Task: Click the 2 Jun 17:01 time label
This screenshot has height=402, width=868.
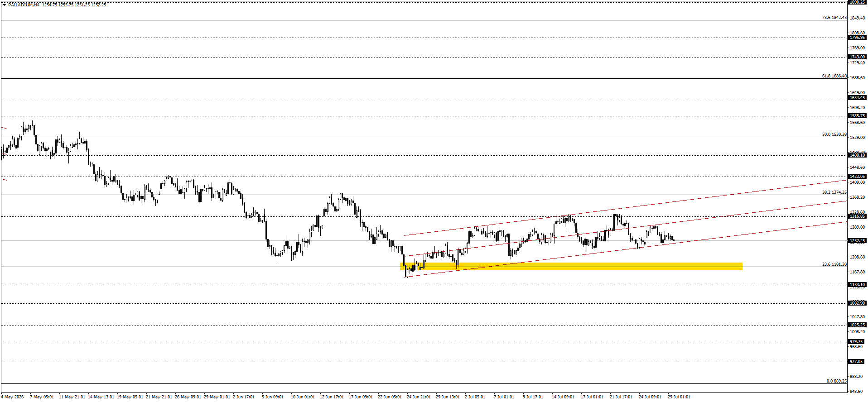Action: click(244, 397)
